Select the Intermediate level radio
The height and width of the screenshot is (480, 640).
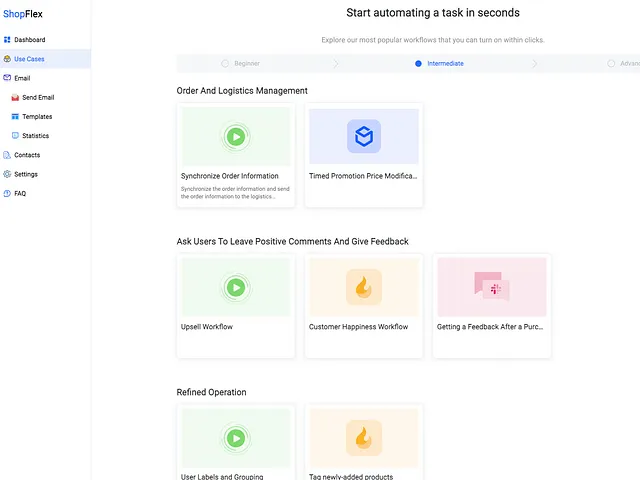coord(418,63)
